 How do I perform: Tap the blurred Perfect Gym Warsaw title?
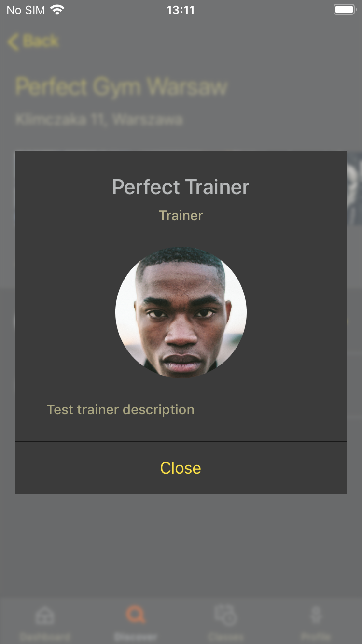pos(121,87)
